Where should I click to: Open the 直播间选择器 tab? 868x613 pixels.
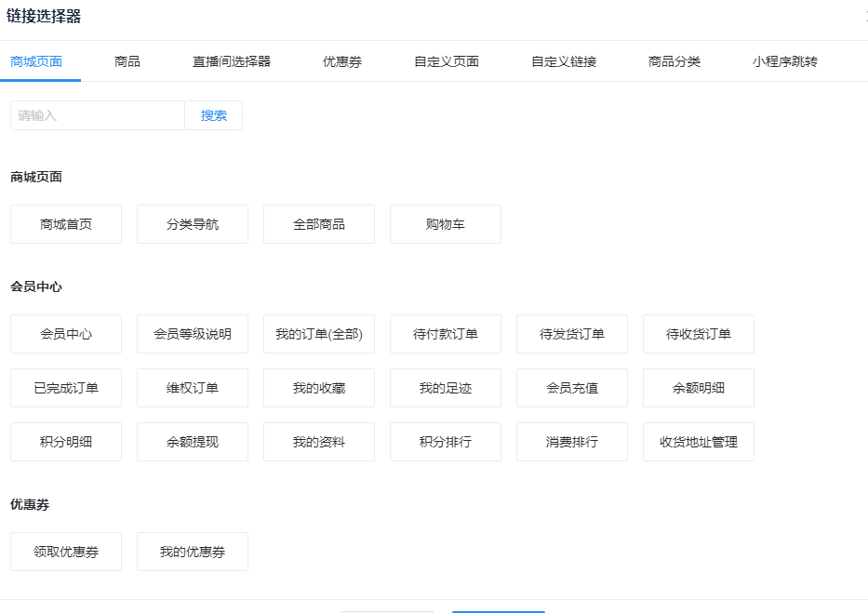tap(232, 61)
